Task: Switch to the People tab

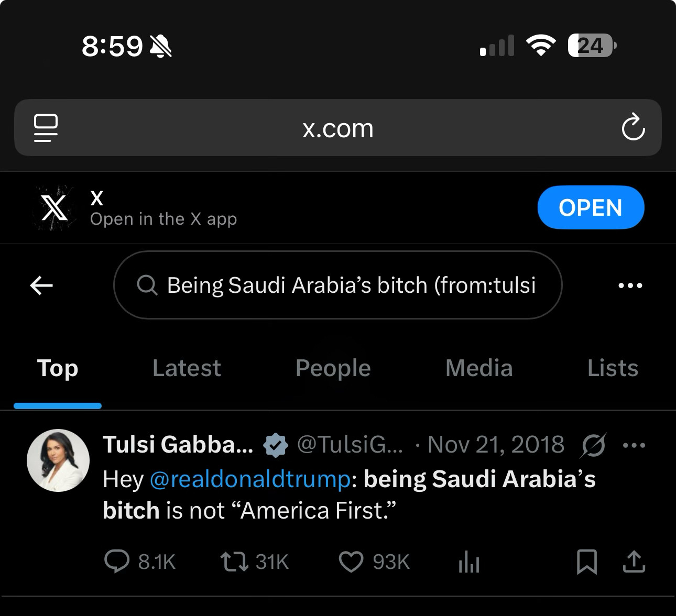Action: coord(333,368)
